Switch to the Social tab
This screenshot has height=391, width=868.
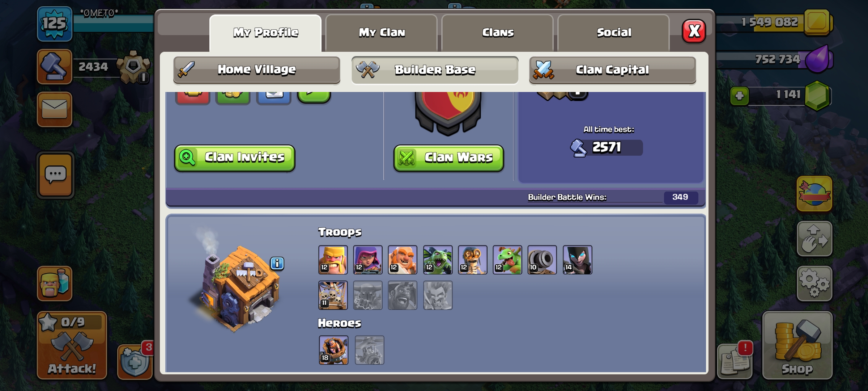[x=614, y=33]
